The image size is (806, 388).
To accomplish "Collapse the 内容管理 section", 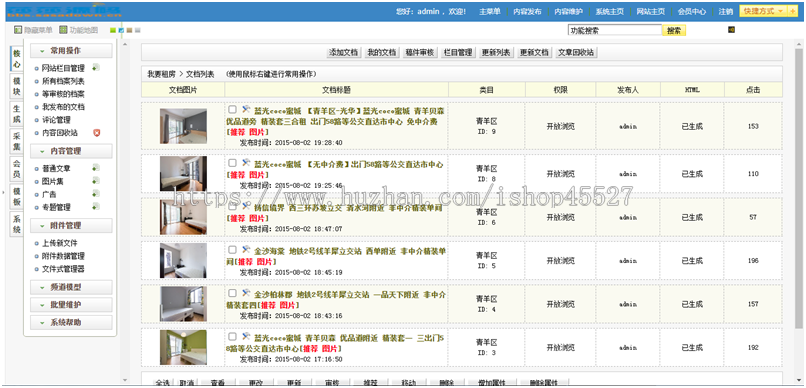I will point(71,151).
